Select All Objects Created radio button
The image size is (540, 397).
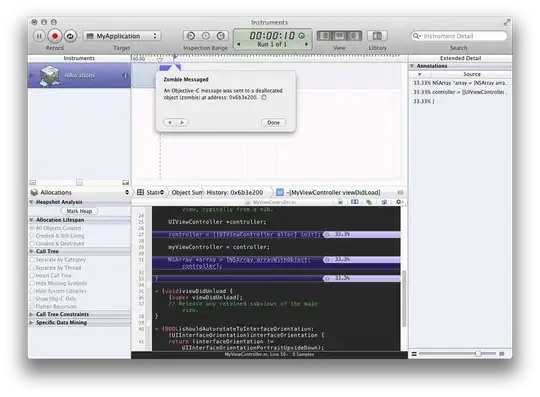(32, 228)
